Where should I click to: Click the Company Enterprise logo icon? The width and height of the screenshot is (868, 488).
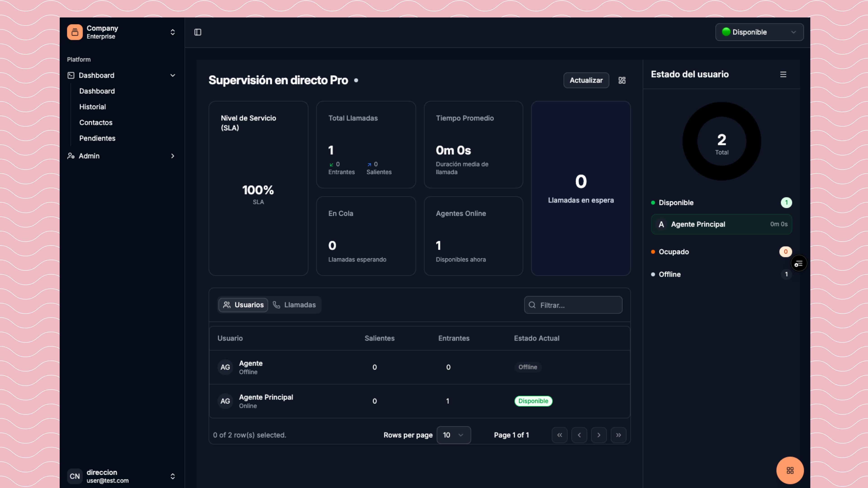point(74,32)
